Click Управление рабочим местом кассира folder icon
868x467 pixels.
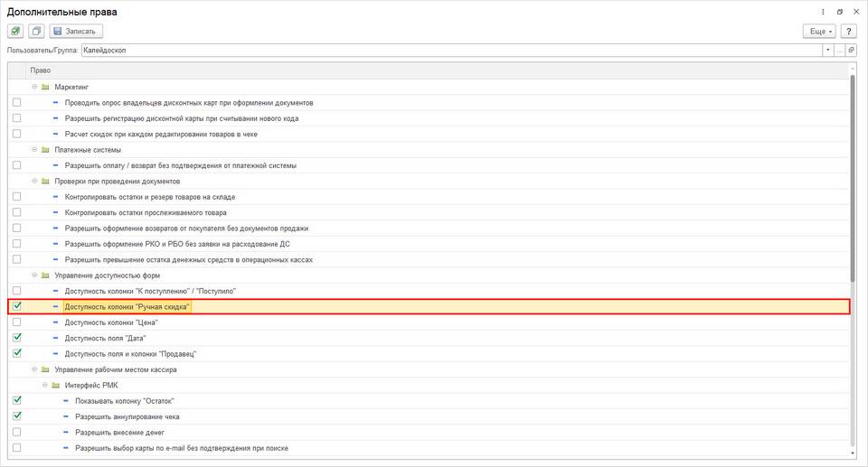coord(45,369)
